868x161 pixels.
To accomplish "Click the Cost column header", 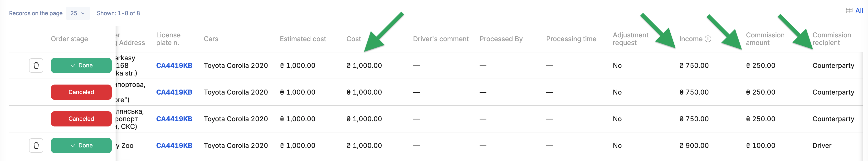I will [353, 39].
